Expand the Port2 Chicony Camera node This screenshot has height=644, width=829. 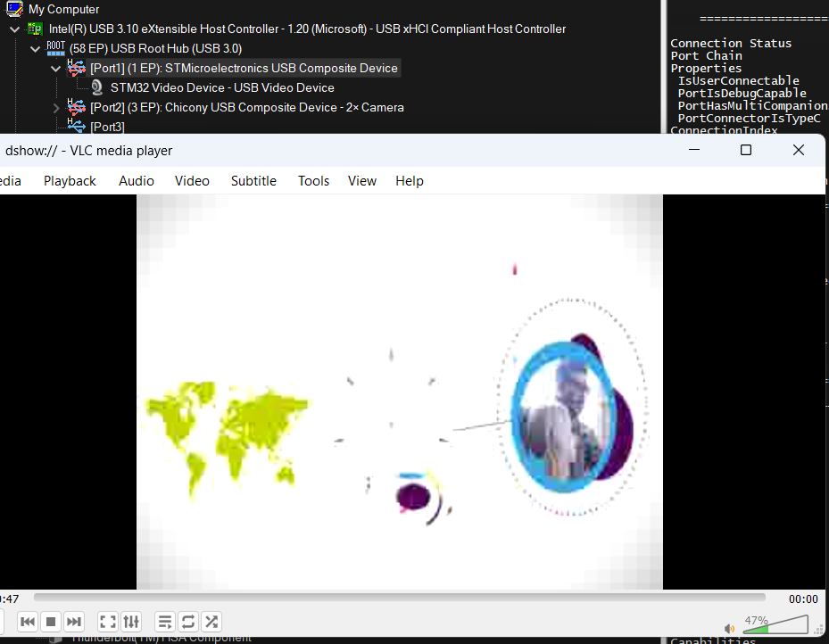(55, 107)
